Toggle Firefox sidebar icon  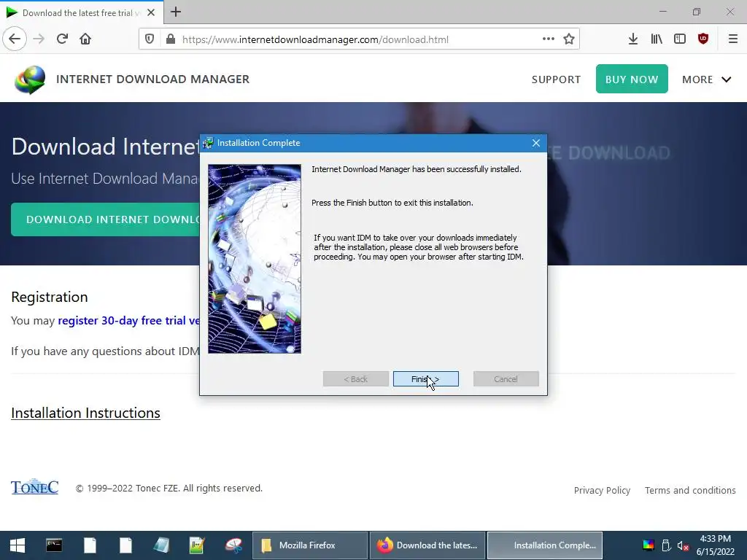(680, 39)
